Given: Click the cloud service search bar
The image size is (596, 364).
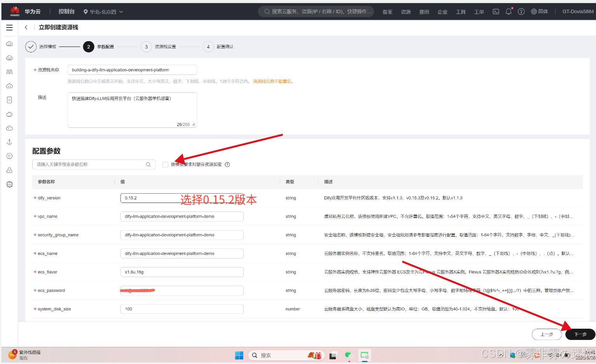Looking at the screenshot, I should click(x=316, y=12).
